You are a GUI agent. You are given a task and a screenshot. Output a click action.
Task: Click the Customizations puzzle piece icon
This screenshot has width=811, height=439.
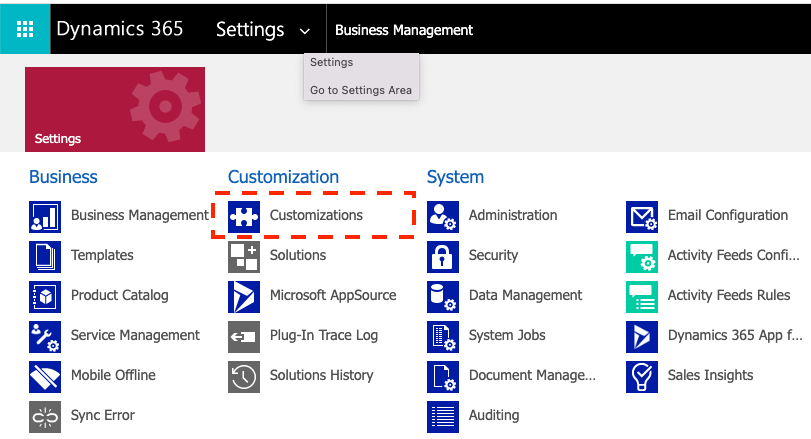click(244, 216)
